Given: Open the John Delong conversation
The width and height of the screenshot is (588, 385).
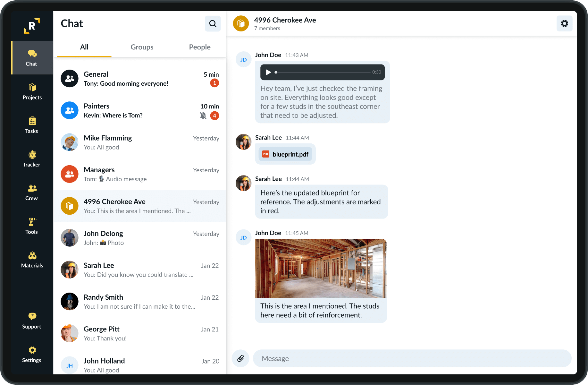Looking at the screenshot, I should click(140, 238).
